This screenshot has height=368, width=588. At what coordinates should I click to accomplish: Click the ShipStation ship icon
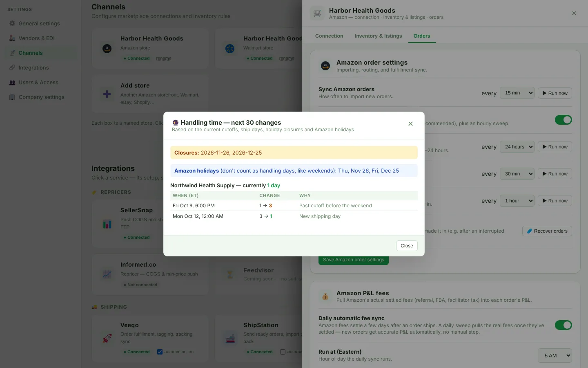tap(230, 339)
